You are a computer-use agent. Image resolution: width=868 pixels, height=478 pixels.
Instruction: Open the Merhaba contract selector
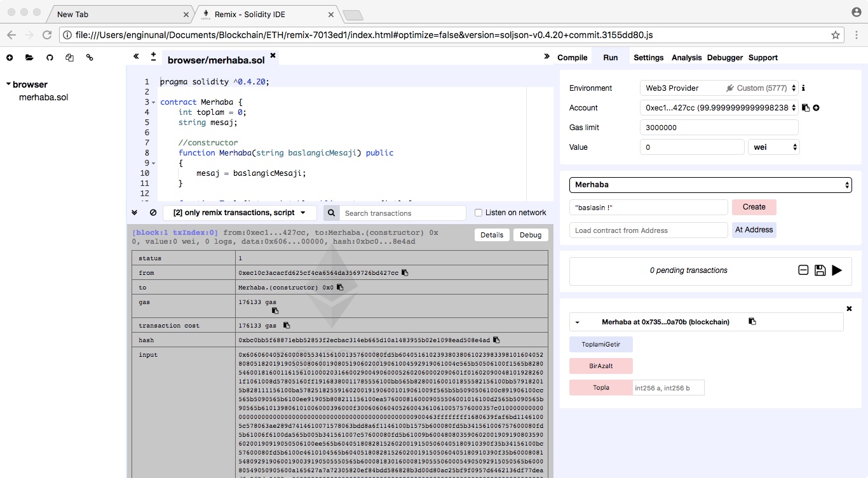(710, 185)
